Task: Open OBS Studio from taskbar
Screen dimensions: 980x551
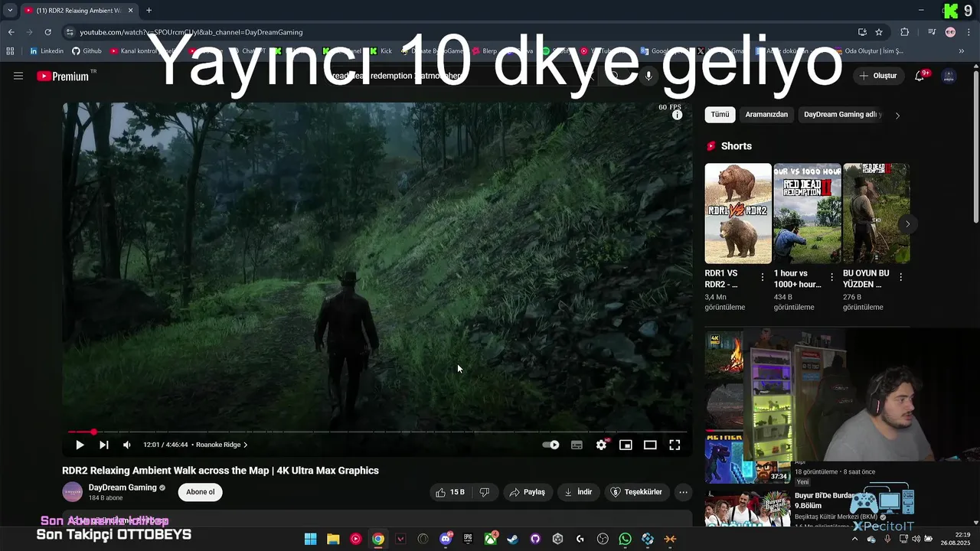Action: [x=603, y=540]
